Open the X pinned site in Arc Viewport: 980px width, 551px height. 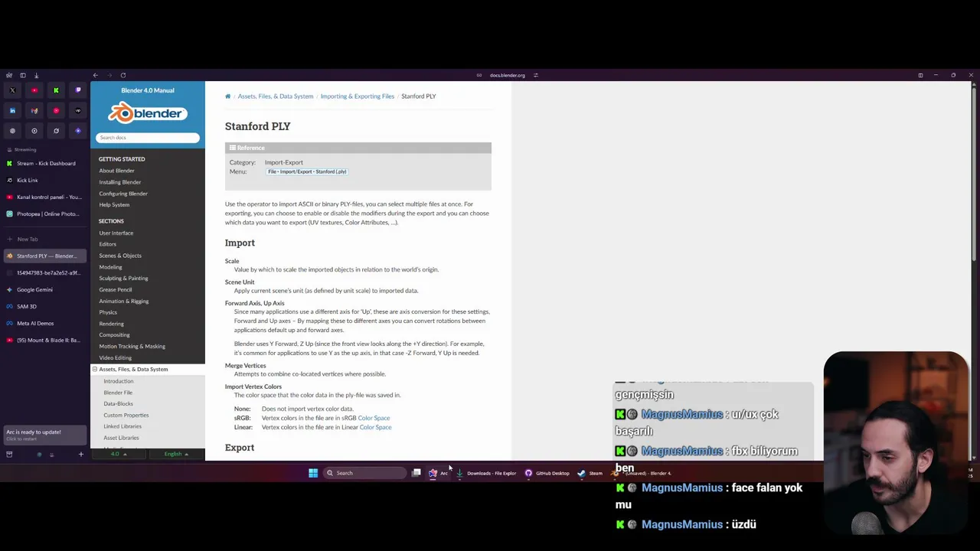12,90
